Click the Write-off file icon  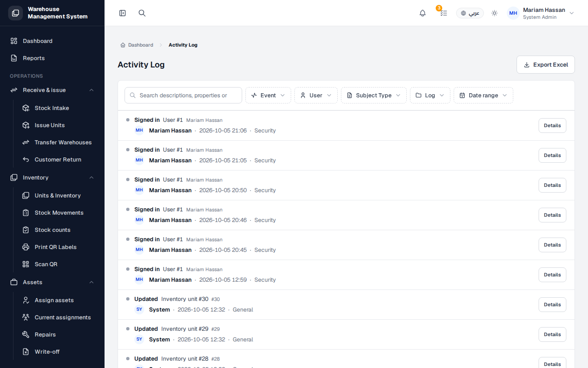(x=26, y=352)
